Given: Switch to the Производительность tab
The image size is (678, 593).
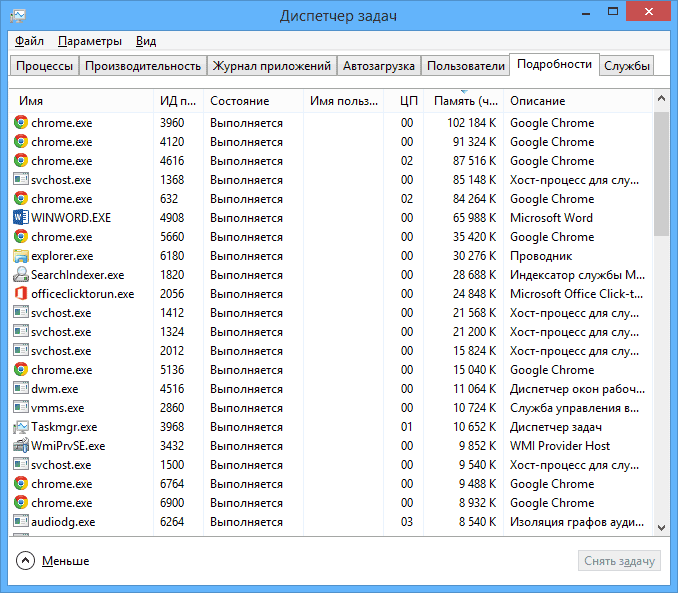Looking at the screenshot, I should 143,66.
